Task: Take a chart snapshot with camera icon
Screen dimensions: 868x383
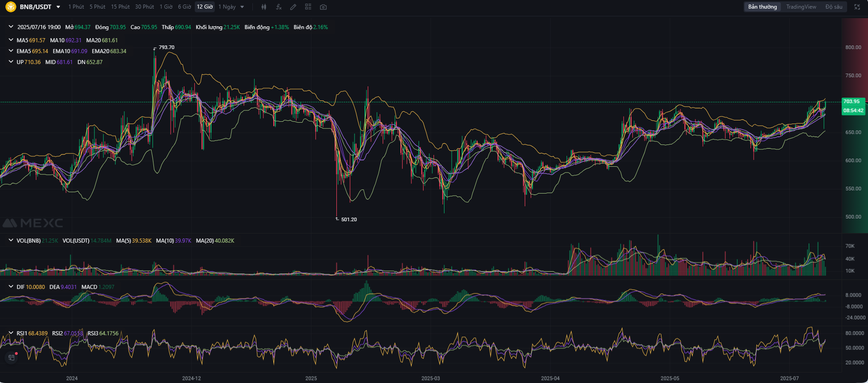Action: (x=323, y=7)
